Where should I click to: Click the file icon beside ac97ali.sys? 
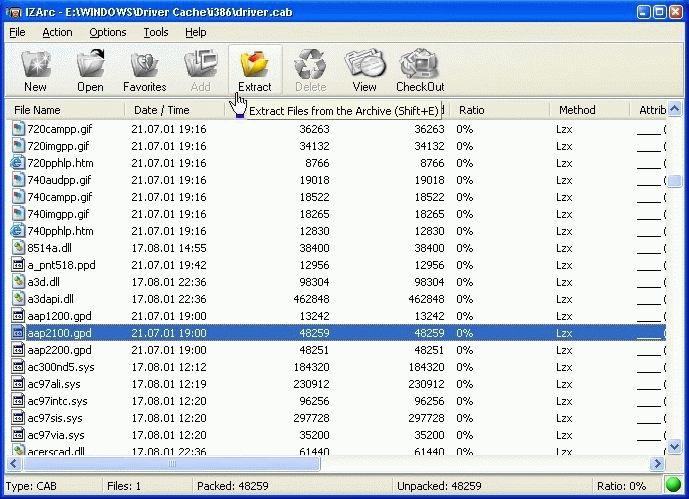(x=18, y=384)
